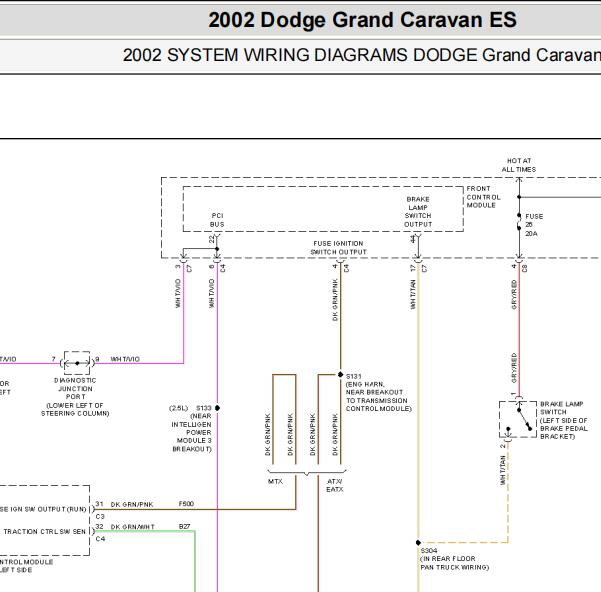
Task: Select the "PCI BUS" label
Action: pyautogui.click(x=217, y=220)
